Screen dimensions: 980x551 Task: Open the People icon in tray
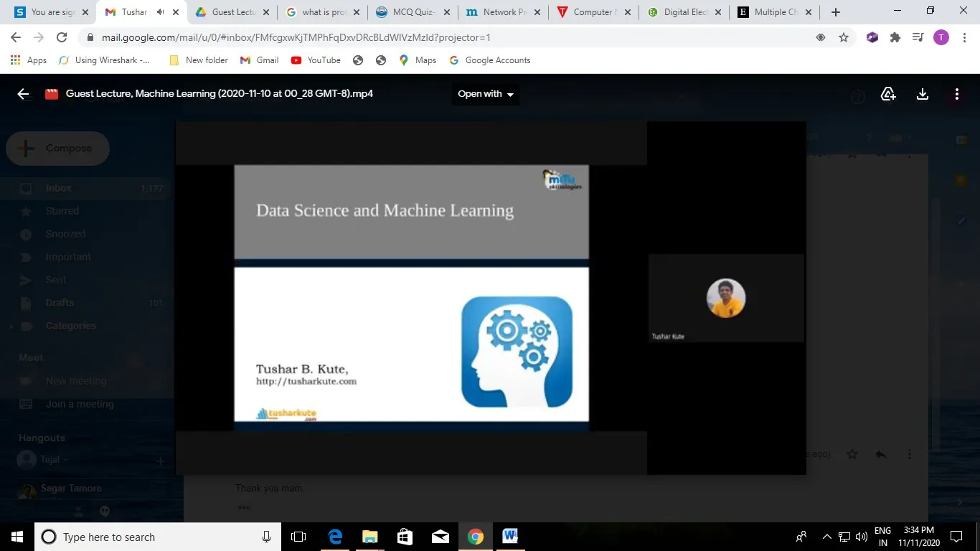click(802, 537)
